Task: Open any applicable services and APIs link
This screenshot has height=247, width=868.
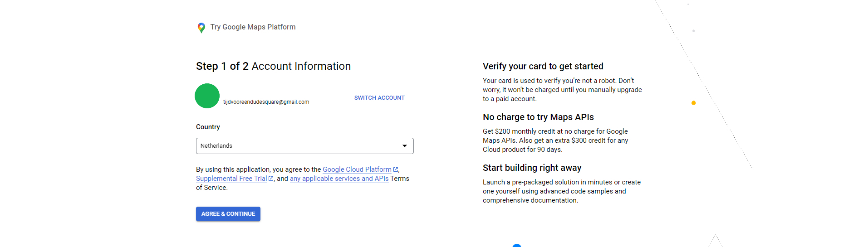Action: [x=339, y=179]
